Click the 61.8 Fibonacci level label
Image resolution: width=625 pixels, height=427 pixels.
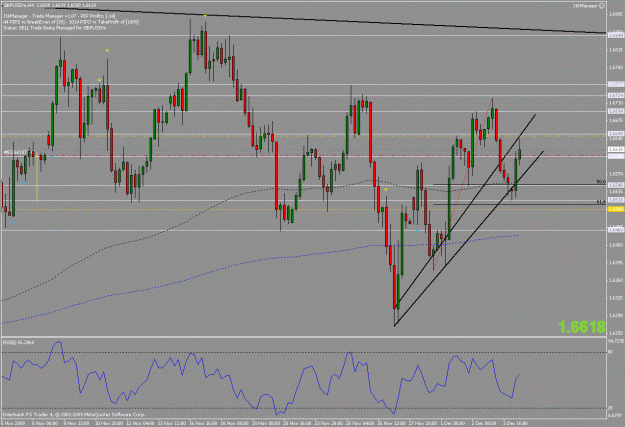(x=601, y=202)
